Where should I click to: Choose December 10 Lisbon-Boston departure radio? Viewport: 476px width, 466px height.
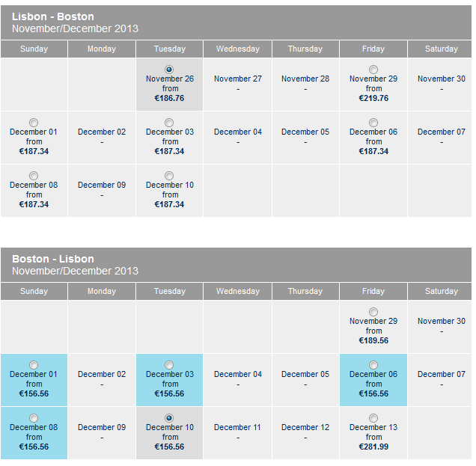click(169, 176)
